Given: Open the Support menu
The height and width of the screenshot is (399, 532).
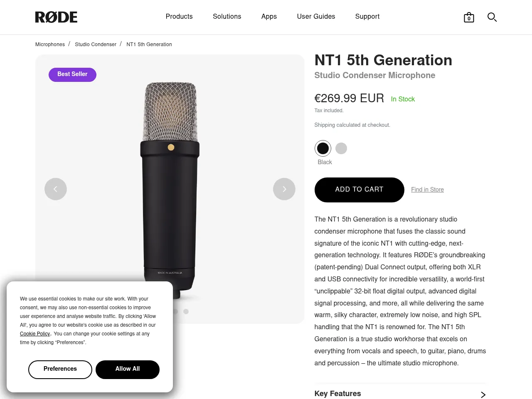Looking at the screenshot, I should 367,17.
